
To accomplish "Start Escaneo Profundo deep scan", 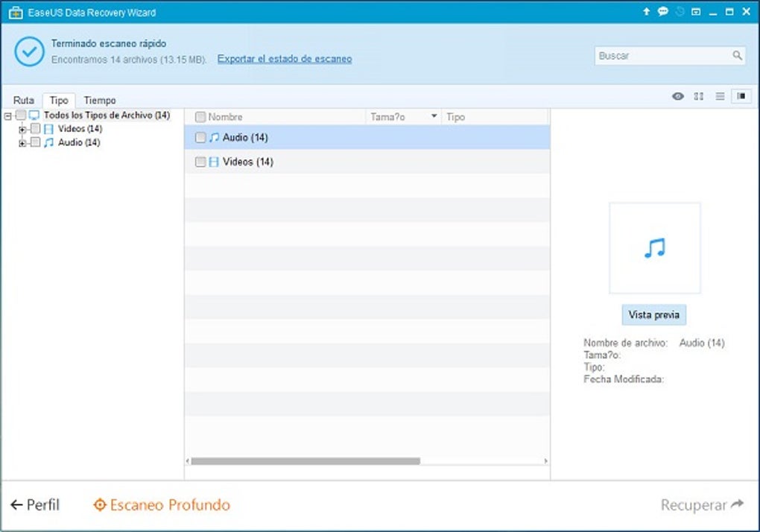I will [162, 505].
